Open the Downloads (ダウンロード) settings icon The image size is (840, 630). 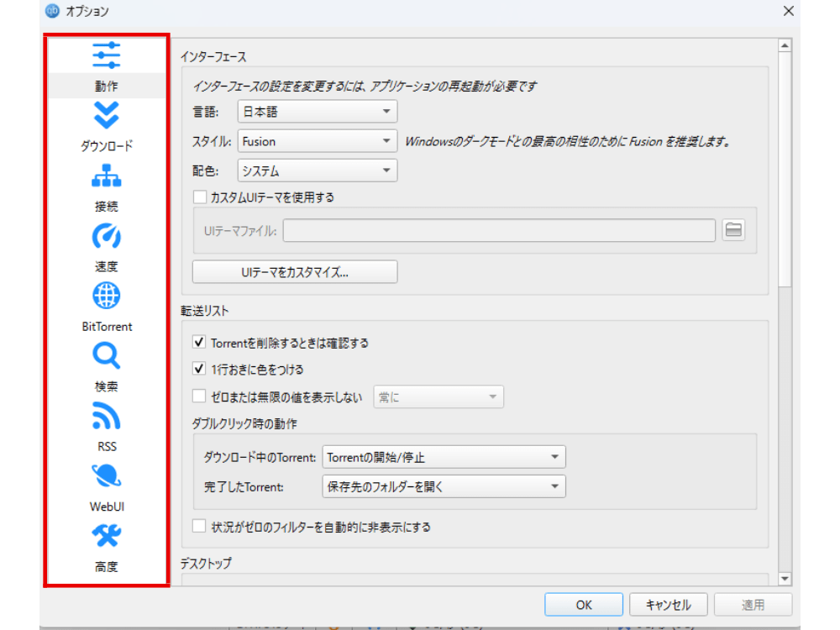coord(107,115)
